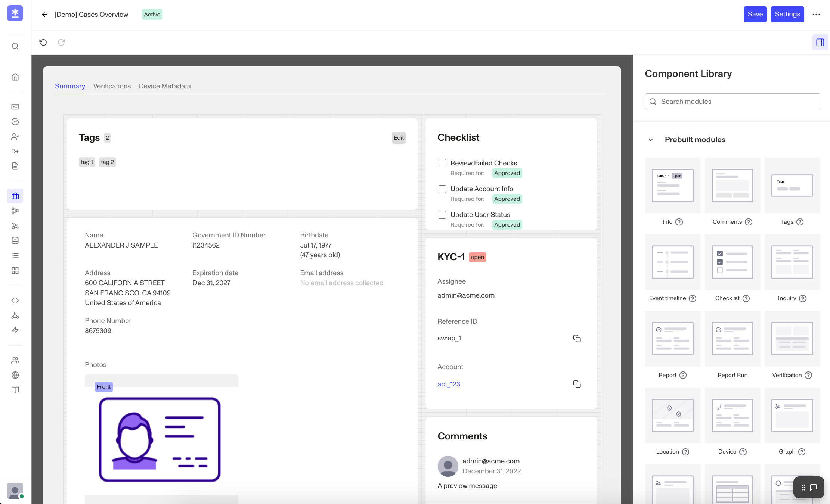This screenshot has height=504, width=830.
Task: Click the front ID photo image
Action: (160, 440)
